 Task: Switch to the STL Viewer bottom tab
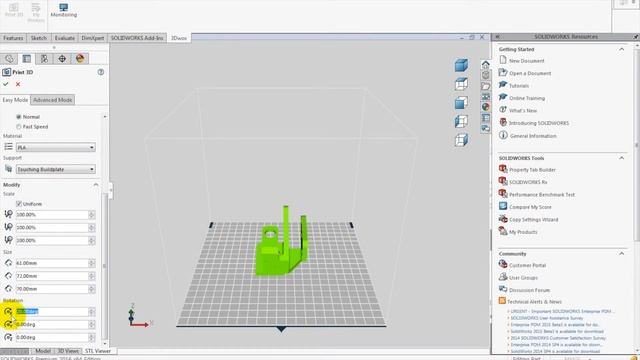coord(98,351)
